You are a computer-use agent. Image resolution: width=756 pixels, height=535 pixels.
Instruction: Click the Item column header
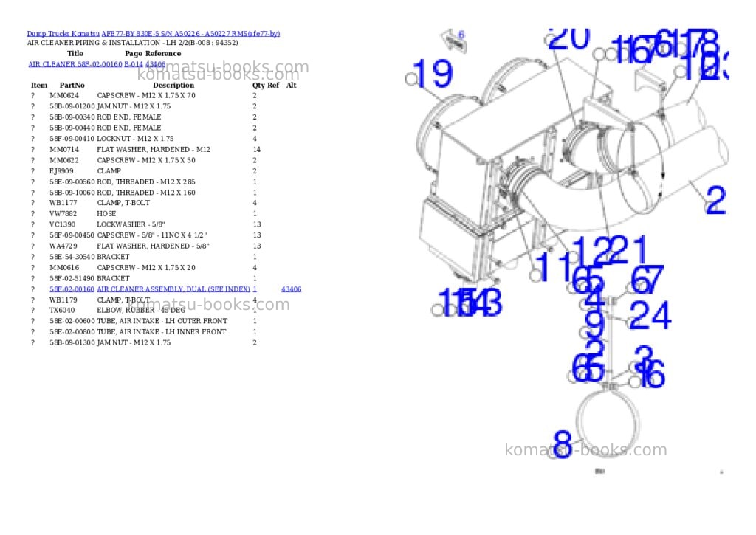pyautogui.click(x=39, y=86)
